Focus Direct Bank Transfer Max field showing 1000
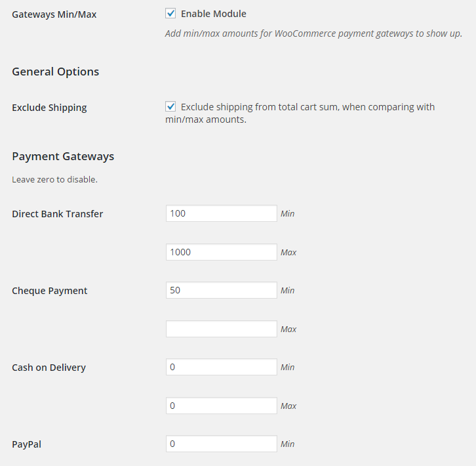The image size is (476, 466). point(222,252)
